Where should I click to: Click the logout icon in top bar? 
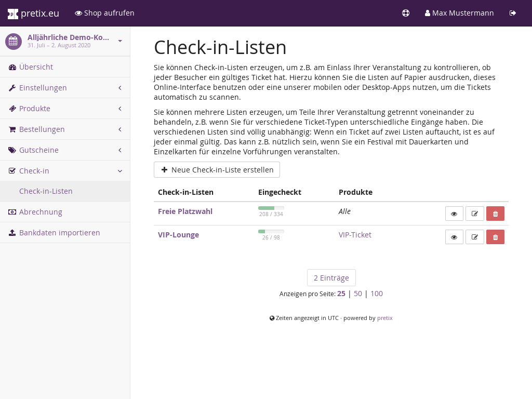point(513,13)
